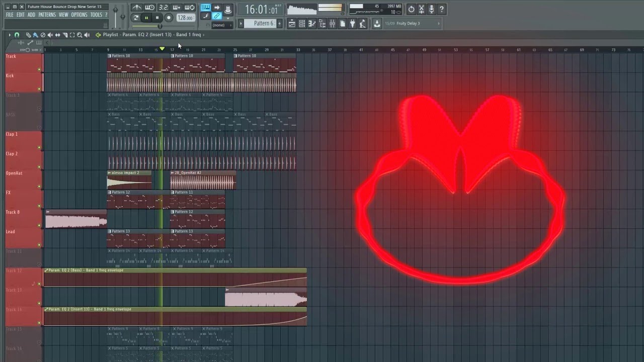
Task: Open the Channel rack view icon
Action: tap(302, 23)
